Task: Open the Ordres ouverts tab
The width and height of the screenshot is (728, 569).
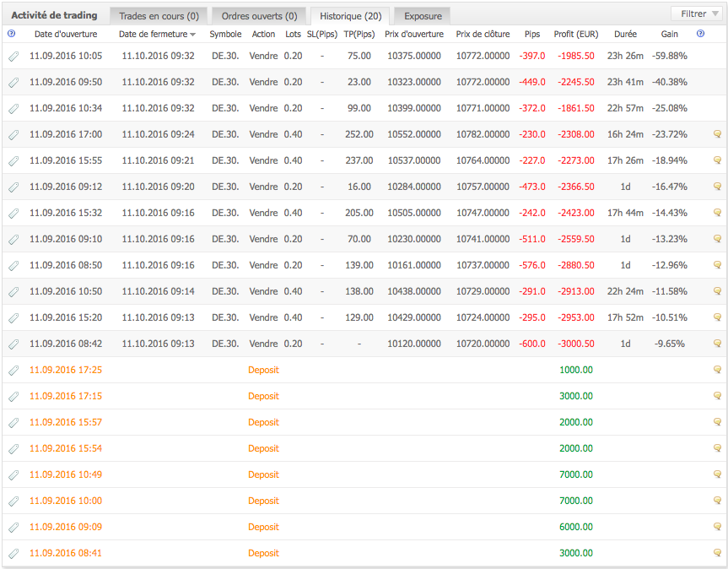Action: (259, 16)
